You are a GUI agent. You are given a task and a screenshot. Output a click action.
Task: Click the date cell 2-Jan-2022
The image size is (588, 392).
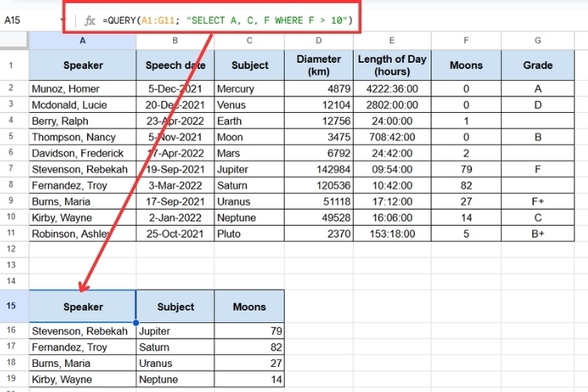tap(175, 218)
